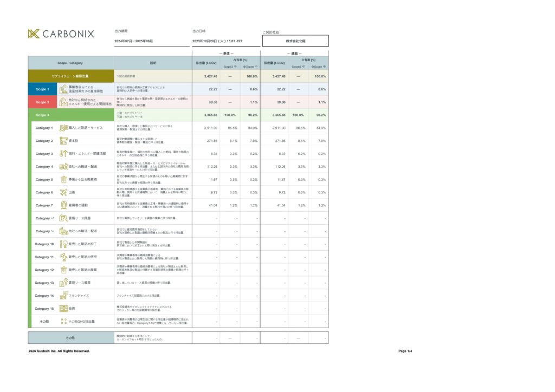Click the Category 5 waste bin icon
The width and height of the screenshot is (555, 392).
pos(63,180)
